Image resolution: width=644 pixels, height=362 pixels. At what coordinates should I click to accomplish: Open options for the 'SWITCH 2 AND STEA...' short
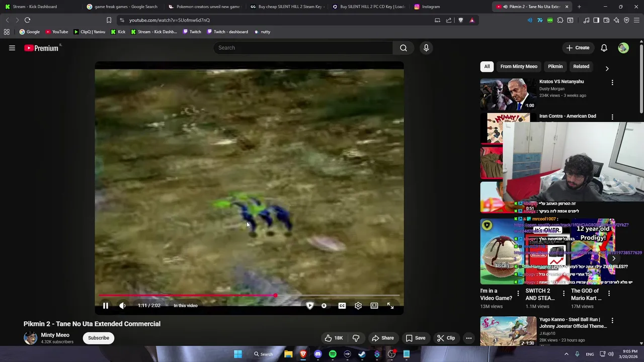[x=563, y=293]
